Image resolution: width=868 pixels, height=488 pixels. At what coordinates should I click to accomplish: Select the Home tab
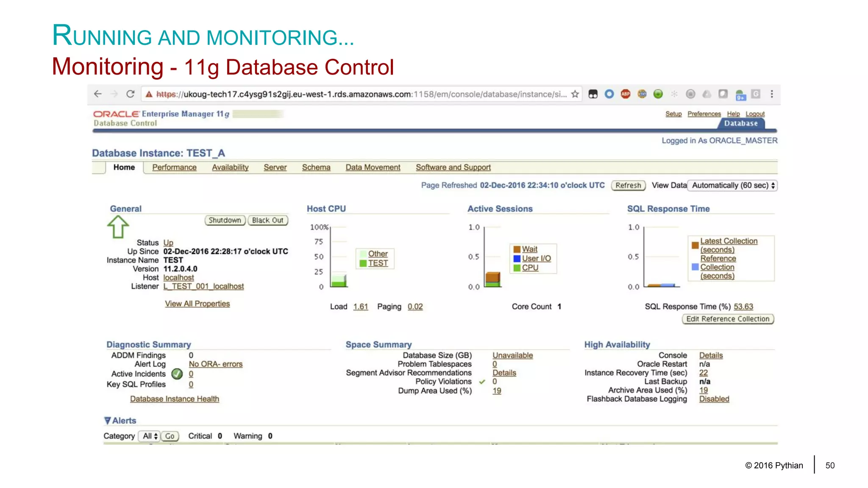[x=124, y=167]
